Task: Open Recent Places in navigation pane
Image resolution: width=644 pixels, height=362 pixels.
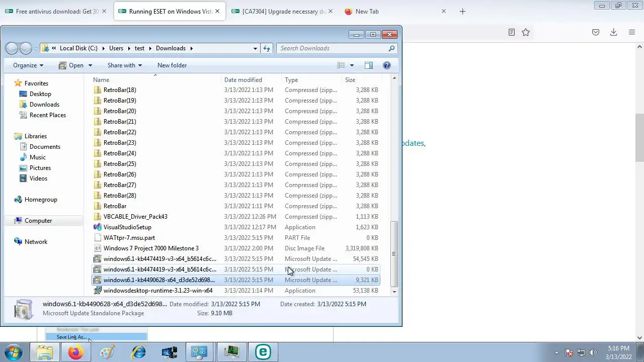Action: [x=47, y=115]
